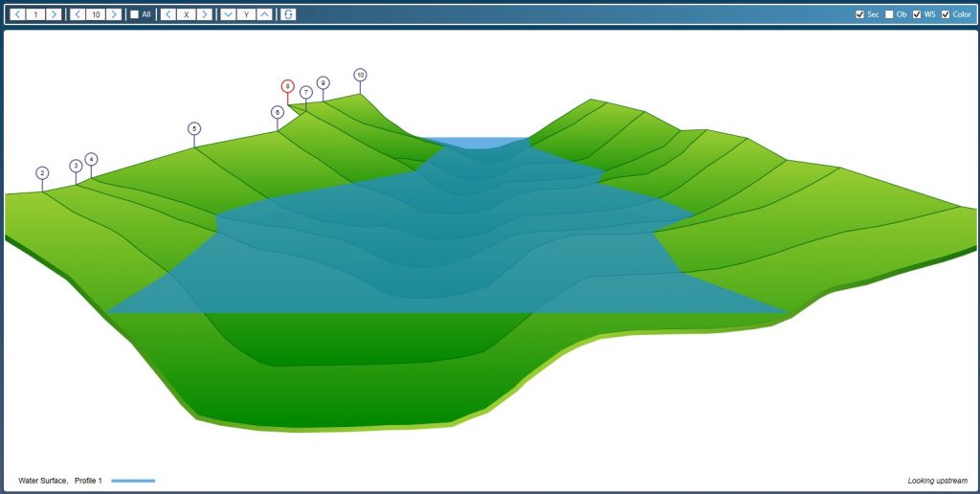This screenshot has height=494, width=980.
Task: Click the left arrow beside the 1 field
Action: (18, 14)
